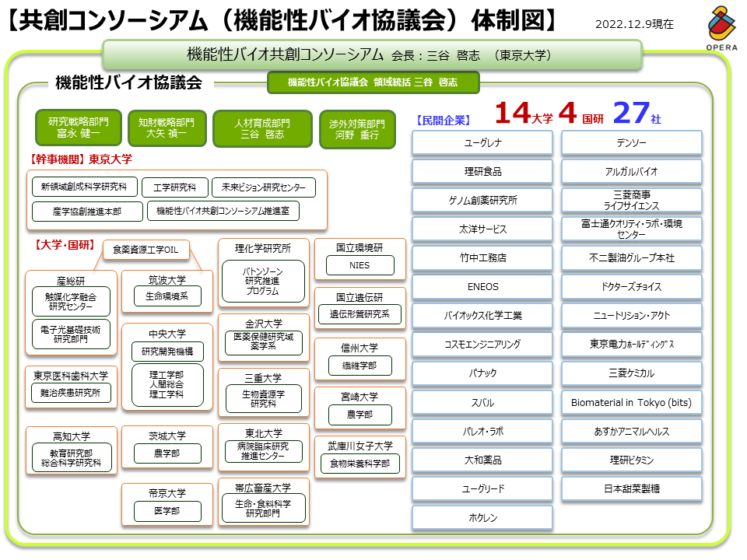Click 電子光基礎技術研究部門 box
Viewport: 747px width, 560px height.
(x=71, y=334)
